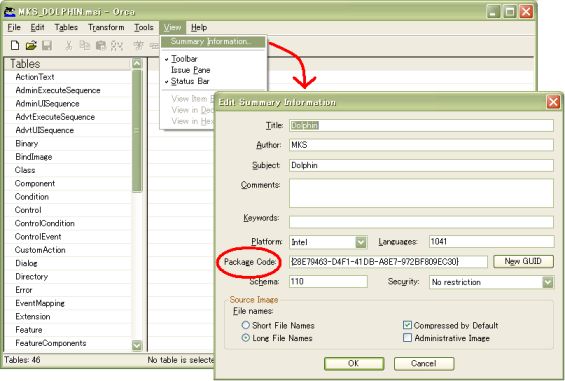Select Long File Names radio button

coord(245,338)
